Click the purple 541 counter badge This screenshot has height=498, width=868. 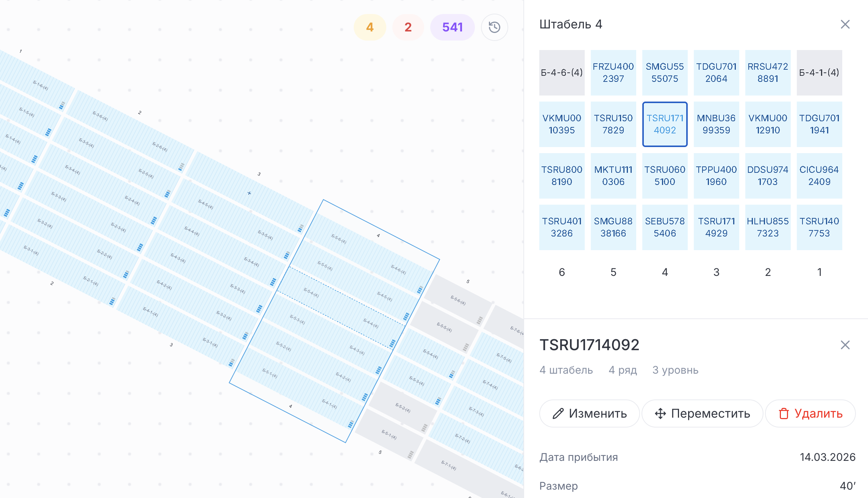[x=452, y=27]
